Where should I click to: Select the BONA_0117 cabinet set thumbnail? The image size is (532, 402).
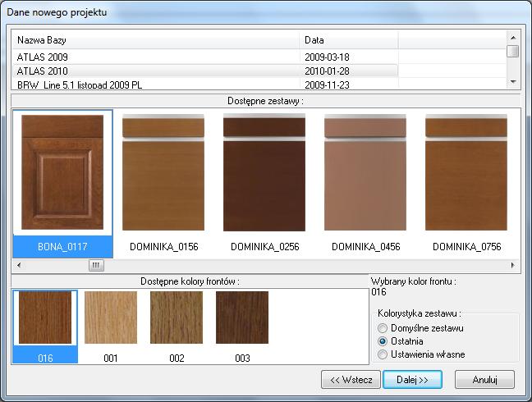(62, 184)
